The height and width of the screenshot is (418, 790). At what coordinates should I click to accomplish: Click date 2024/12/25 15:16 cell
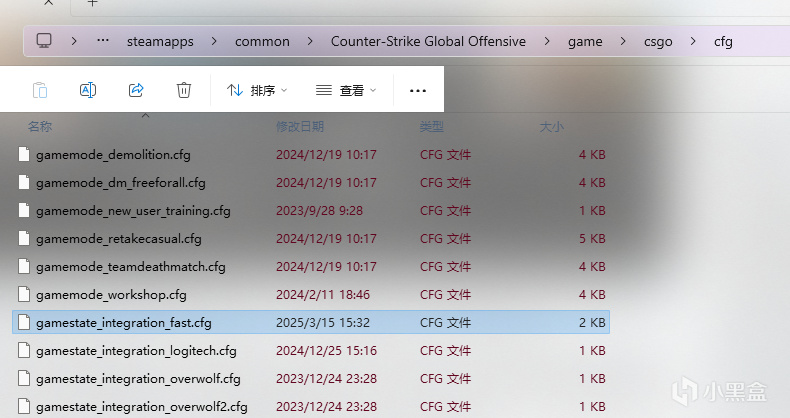tap(326, 351)
